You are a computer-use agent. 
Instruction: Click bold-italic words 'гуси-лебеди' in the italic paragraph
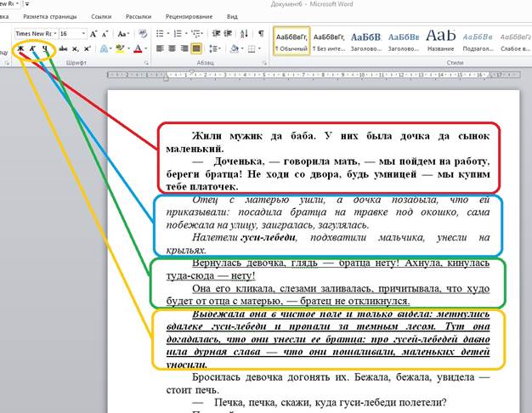pos(268,237)
